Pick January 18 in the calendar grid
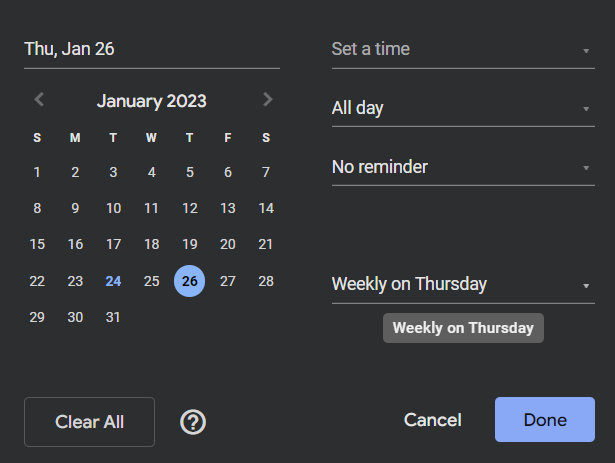Image resolution: width=615 pixels, height=463 pixels. [x=151, y=244]
